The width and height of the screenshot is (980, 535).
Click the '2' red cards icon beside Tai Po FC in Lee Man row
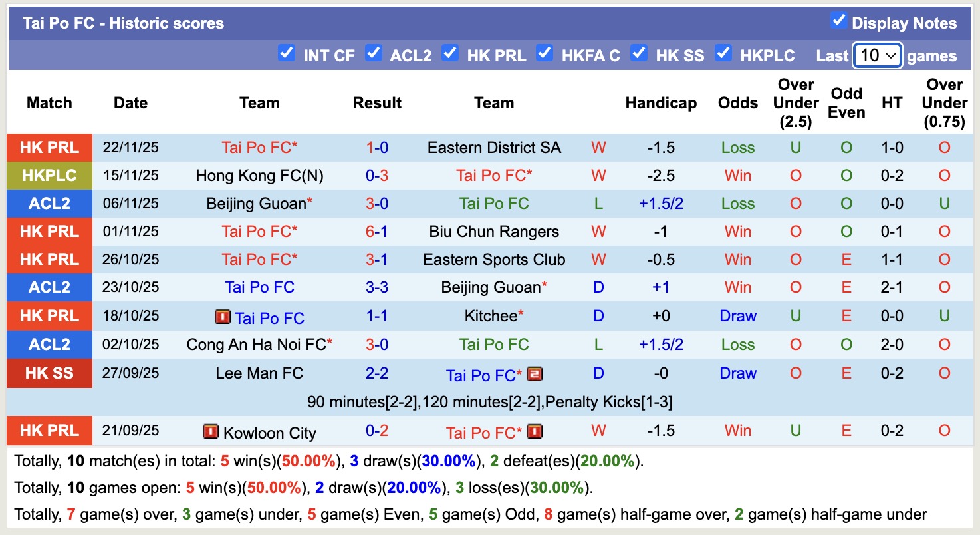(x=534, y=374)
